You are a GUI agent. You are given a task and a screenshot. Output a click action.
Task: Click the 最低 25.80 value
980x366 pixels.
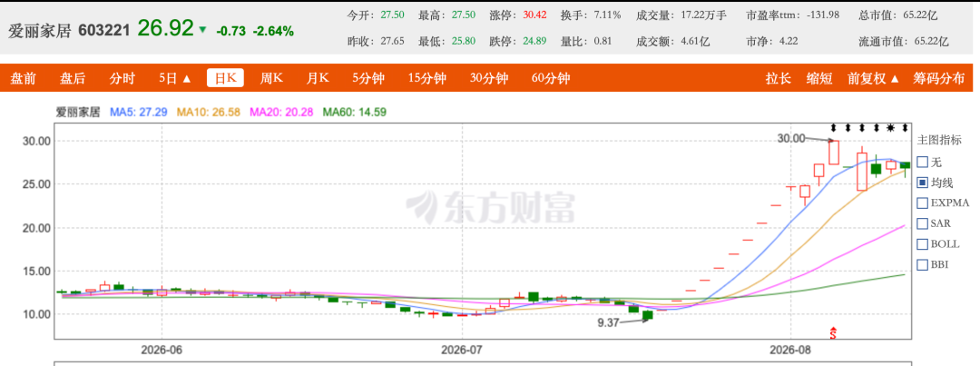click(x=464, y=41)
